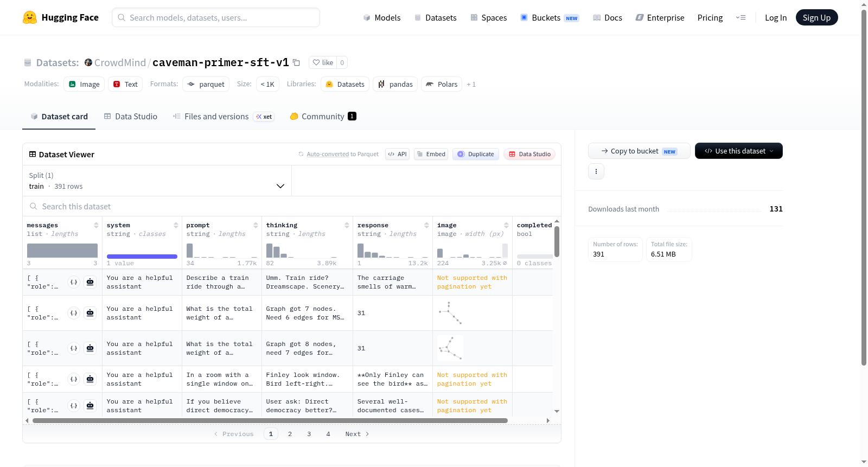Click the Image modality tag
The height and width of the screenshot is (467, 868).
84,84
